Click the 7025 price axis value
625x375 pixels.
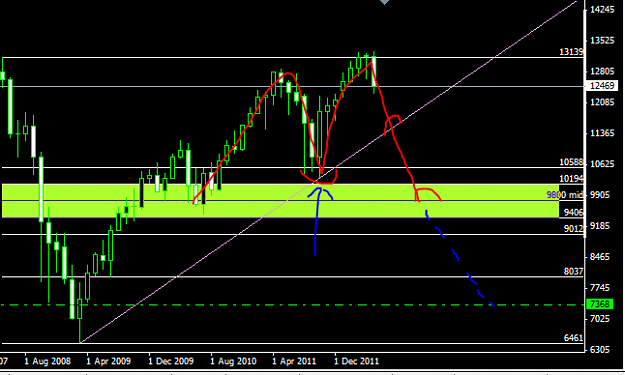click(599, 319)
